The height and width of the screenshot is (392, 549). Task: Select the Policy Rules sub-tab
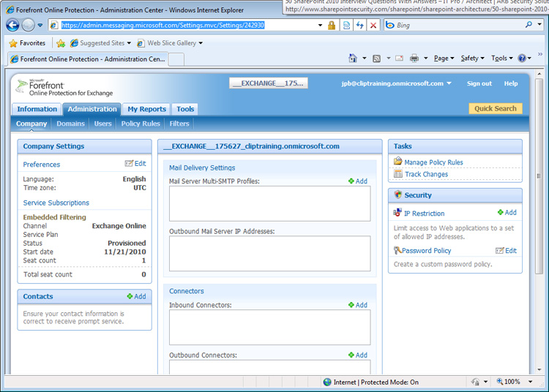click(141, 124)
